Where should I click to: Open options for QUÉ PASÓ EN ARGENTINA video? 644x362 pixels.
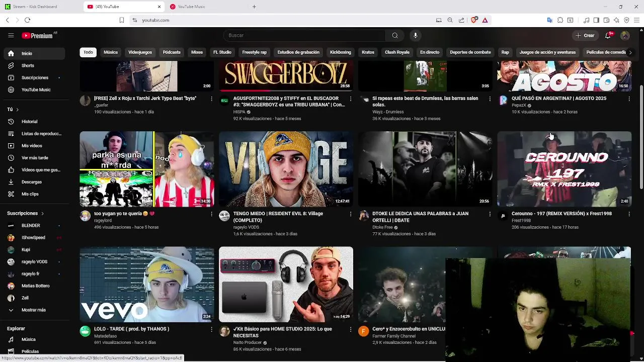click(629, 99)
